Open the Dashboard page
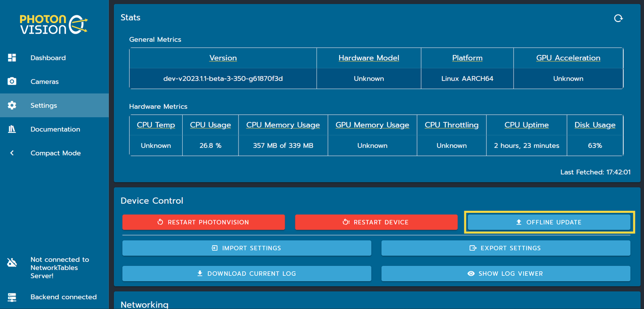Screen dimensions: 644x309 coord(54,58)
